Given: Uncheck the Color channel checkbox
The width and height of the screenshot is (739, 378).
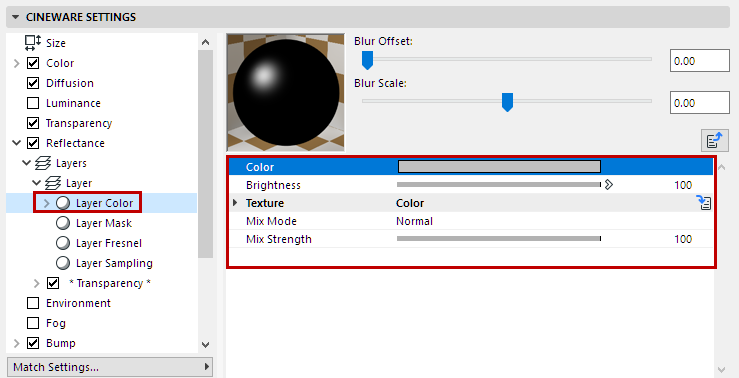Looking at the screenshot, I should click(33, 63).
